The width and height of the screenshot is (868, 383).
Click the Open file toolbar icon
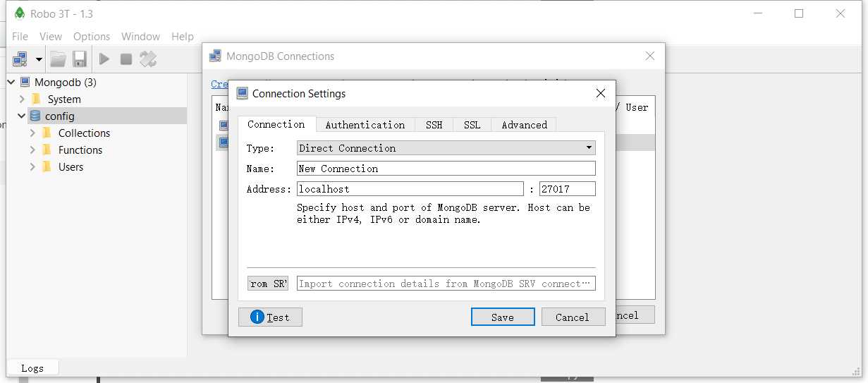pyautogui.click(x=58, y=59)
